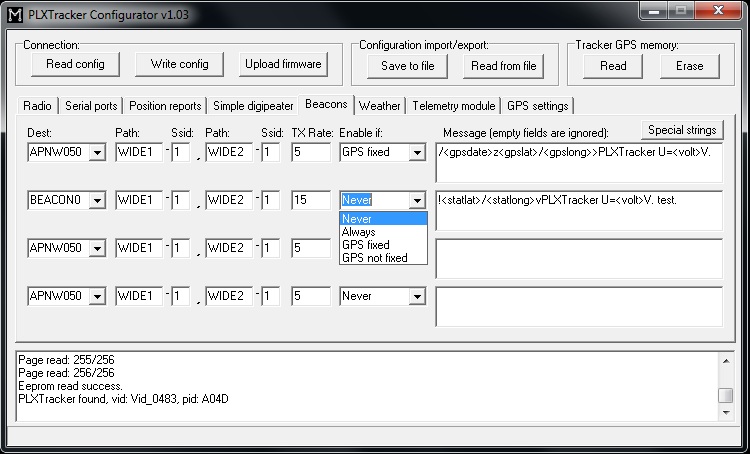Click first row WIDE1 Ssid field
Image resolution: width=750 pixels, height=454 pixels.
pyautogui.click(x=180, y=152)
